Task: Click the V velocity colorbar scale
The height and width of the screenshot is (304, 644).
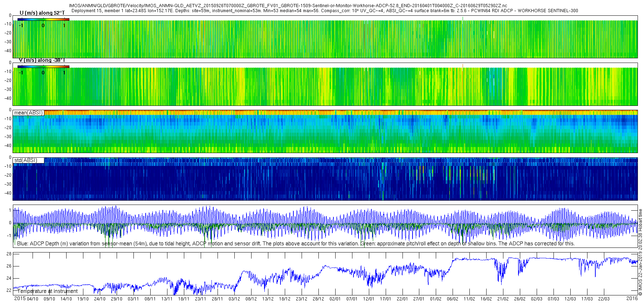Action: (x=43, y=67)
